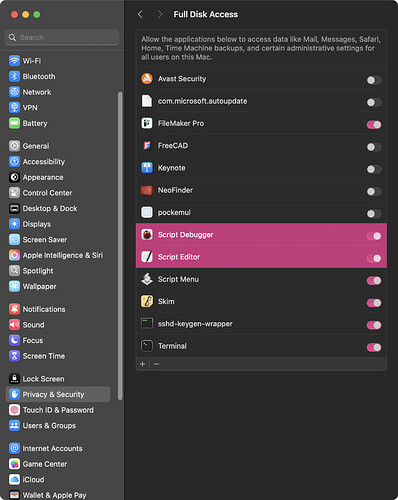Click the Avast Security app icon
This screenshot has height=500, width=398.
(147, 79)
